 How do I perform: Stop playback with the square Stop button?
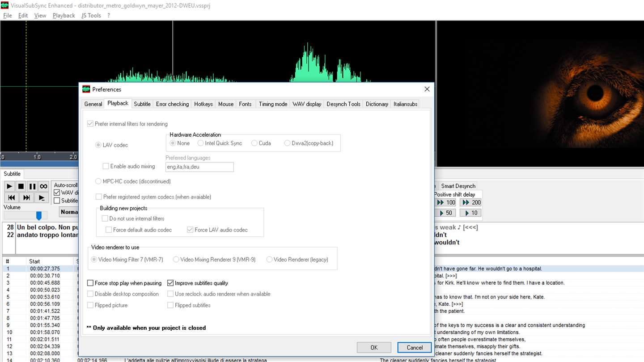tap(21, 186)
